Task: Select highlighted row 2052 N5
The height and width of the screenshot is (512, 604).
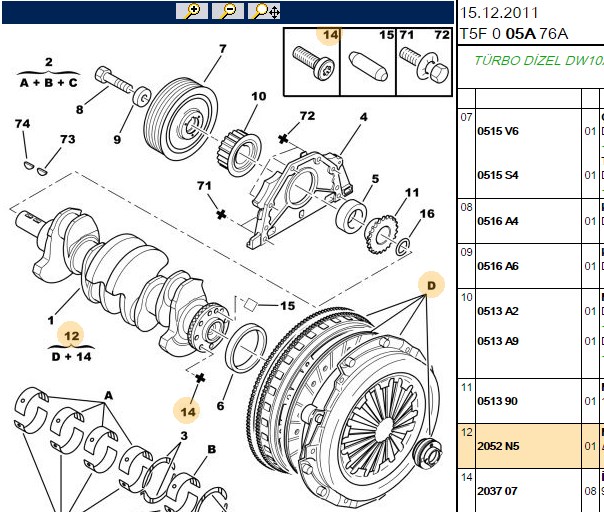Action: click(x=531, y=446)
